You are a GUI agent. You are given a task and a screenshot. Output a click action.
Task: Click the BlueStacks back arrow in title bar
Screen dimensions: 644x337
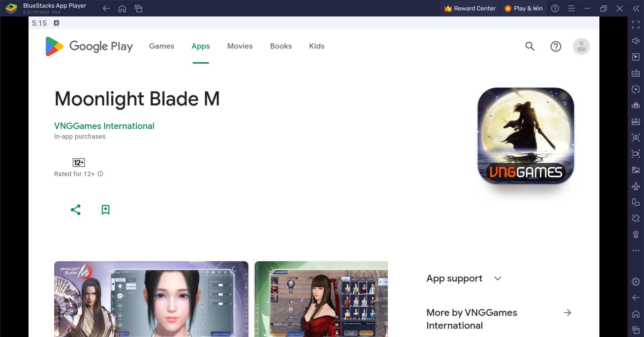click(106, 8)
